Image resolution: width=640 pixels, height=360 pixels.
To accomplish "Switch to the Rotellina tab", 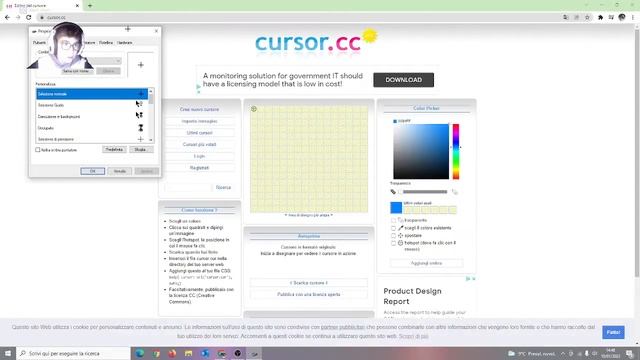I will pos(106,42).
